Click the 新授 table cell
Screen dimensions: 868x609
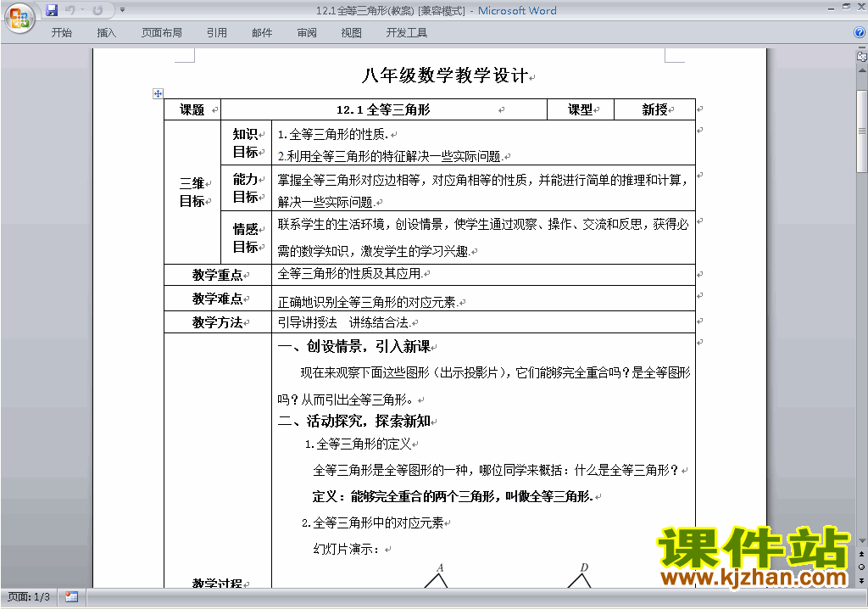(654, 109)
